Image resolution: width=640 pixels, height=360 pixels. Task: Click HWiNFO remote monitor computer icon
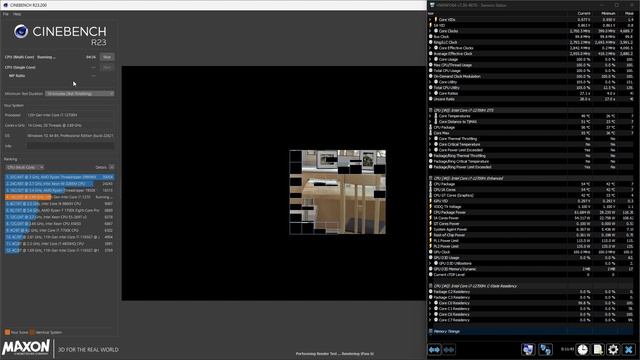(528, 350)
